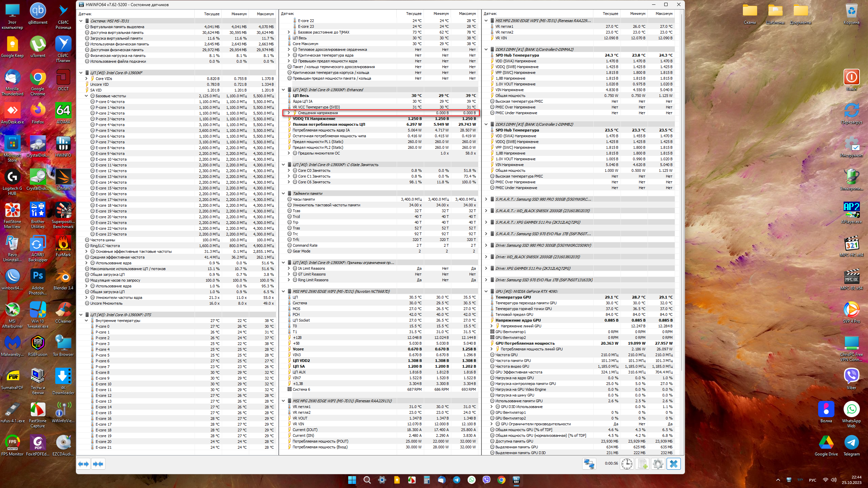Screen dimensions: 868x488
Task: Reset sensor timer via the clock icon
Action: pyautogui.click(x=627, y=464)
